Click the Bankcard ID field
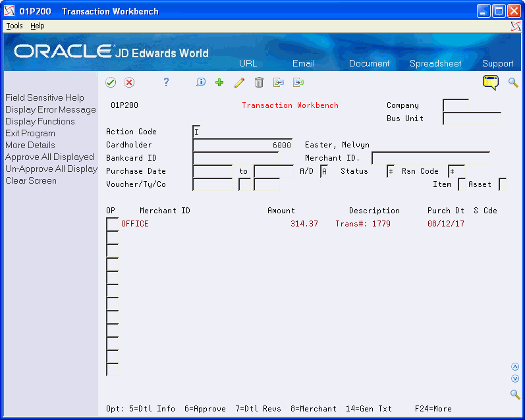This screenshot has width=525, height=420. click(235, 158)
